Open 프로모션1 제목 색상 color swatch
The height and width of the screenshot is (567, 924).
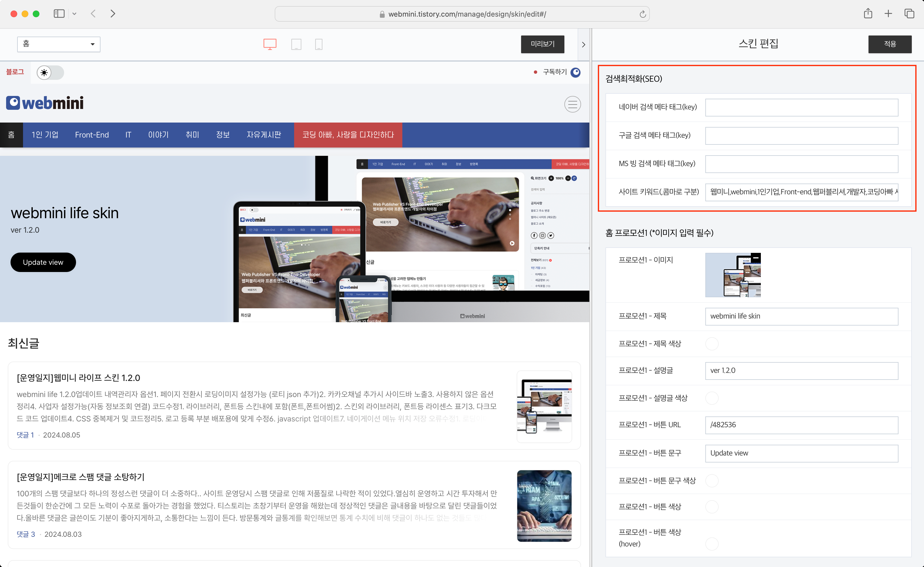pyautogui.click(x=711, y=344)
